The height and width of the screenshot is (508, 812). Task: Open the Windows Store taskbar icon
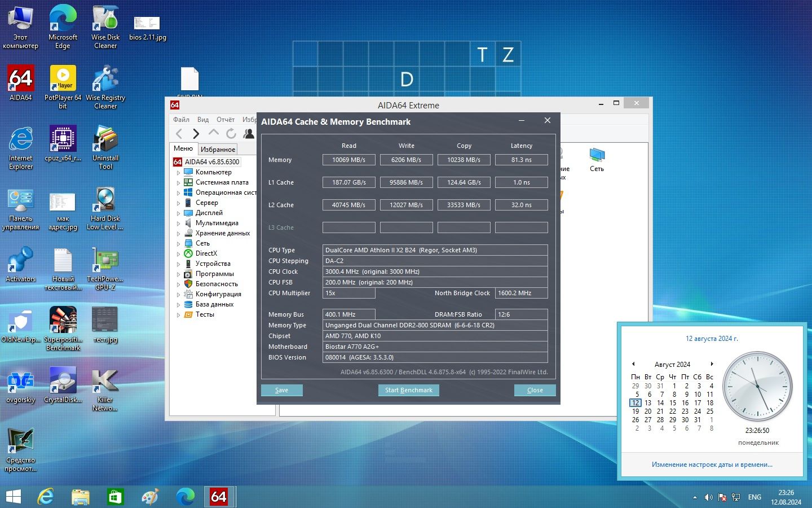click(x=115, y=497)
